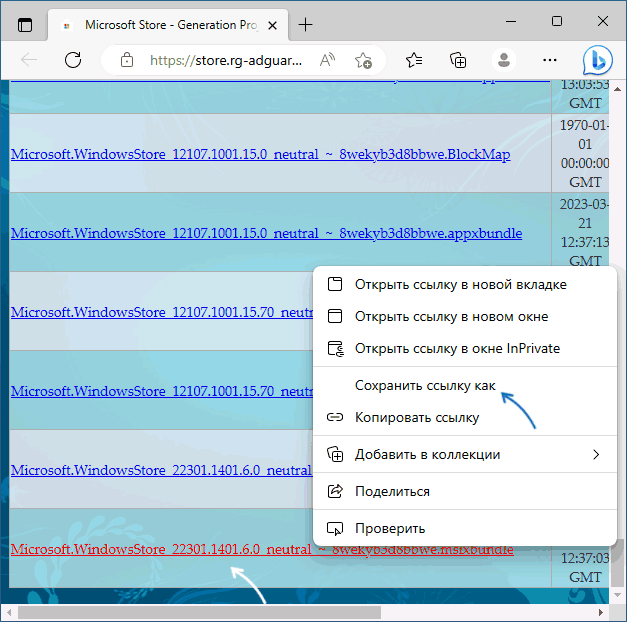
Task: Open first 12107.1001.15.70 link
Action: point(162,312)
